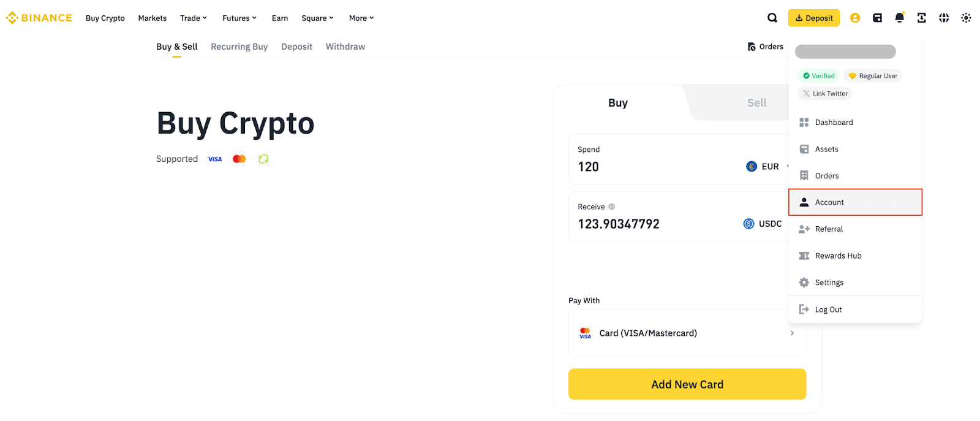Choose Log Out from the user menu
Screen dimensions: 980x421
(x=828, y=309)
